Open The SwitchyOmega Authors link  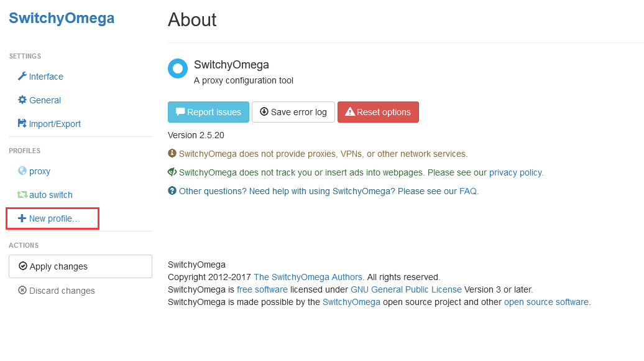coord(308,277)
